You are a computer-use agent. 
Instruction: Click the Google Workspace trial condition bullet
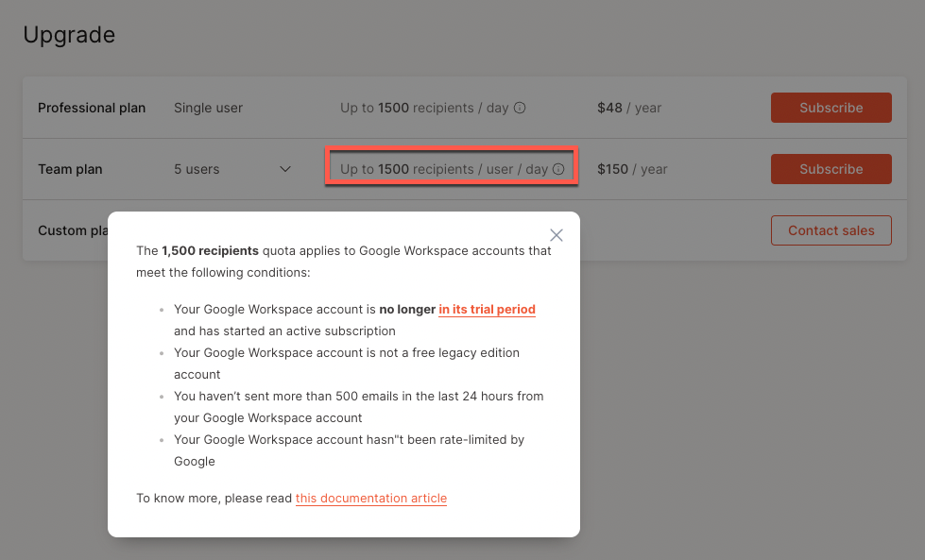tap(354, 319)
